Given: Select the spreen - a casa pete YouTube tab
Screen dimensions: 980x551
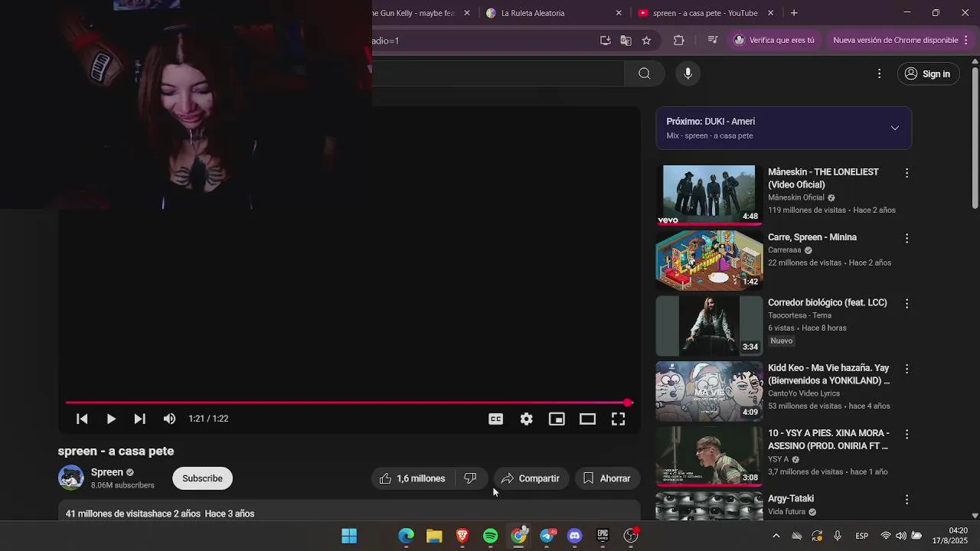Looking at the screenshot, I should (x=705, y=13).
